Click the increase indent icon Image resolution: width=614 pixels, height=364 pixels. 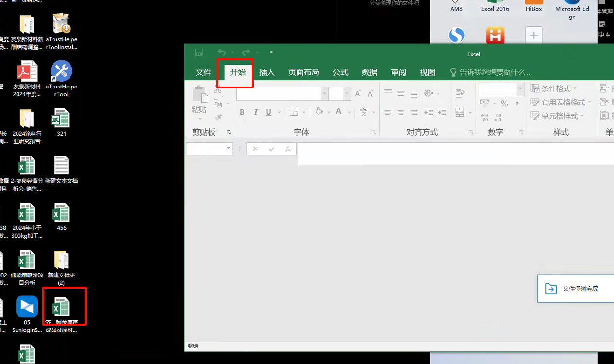pos(441,112)
